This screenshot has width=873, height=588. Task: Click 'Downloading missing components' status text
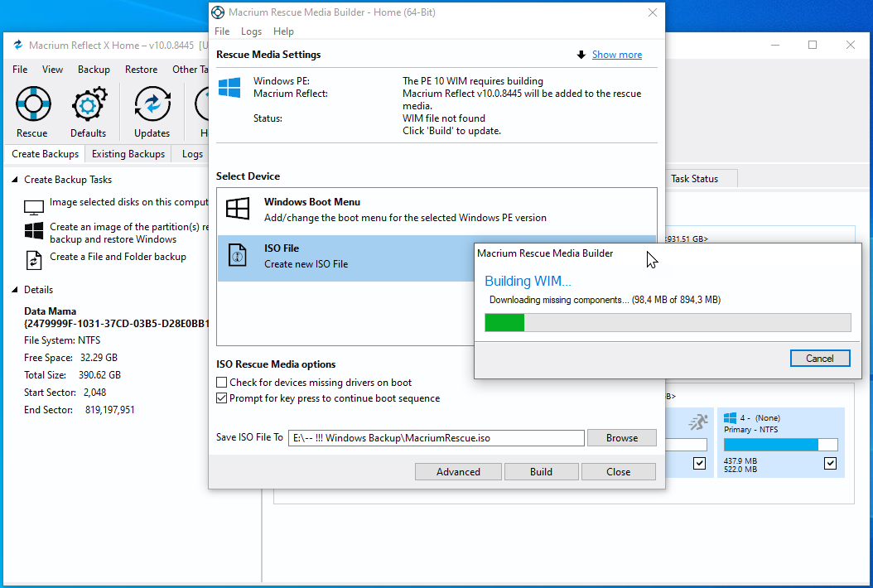(x=605, y=300)
